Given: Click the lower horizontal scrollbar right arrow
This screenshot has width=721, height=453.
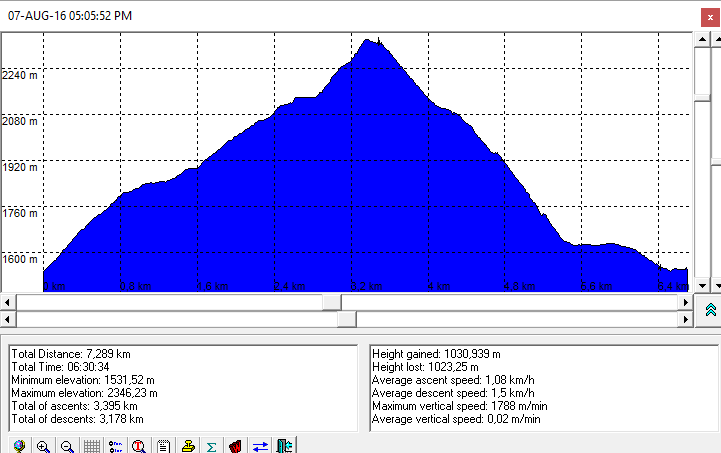Looking at the screenshot, I should [x=685, y=319].
